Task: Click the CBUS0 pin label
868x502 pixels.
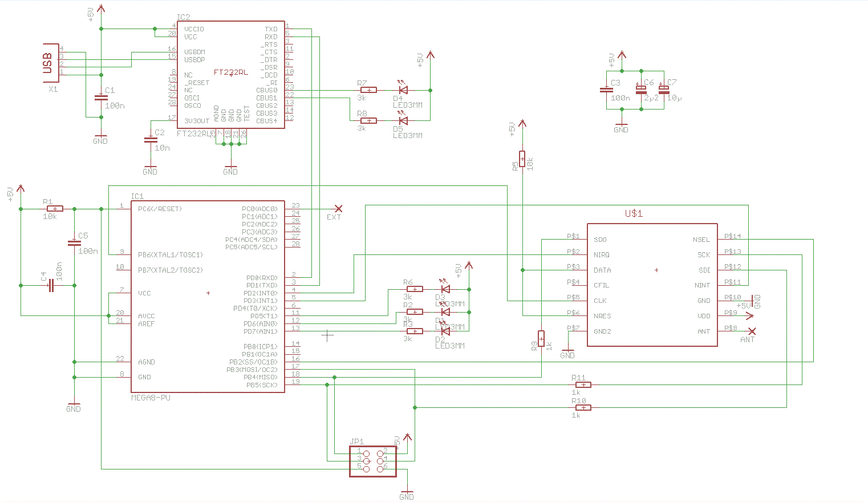Action: (x=267, y=90)
